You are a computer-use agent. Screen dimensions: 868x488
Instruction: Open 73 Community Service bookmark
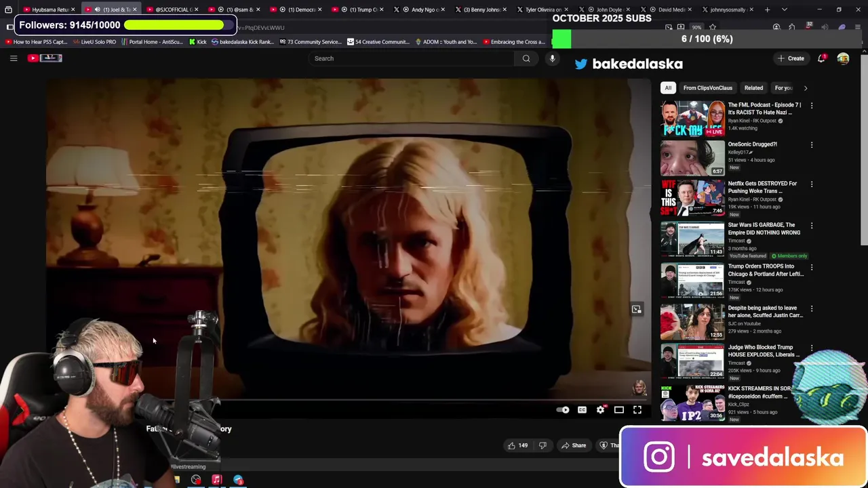click(311, 42)
